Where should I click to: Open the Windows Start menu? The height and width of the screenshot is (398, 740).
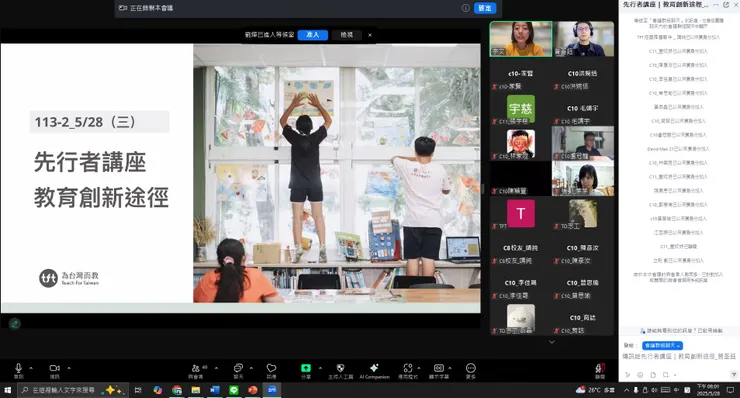[x=7, y=390]
